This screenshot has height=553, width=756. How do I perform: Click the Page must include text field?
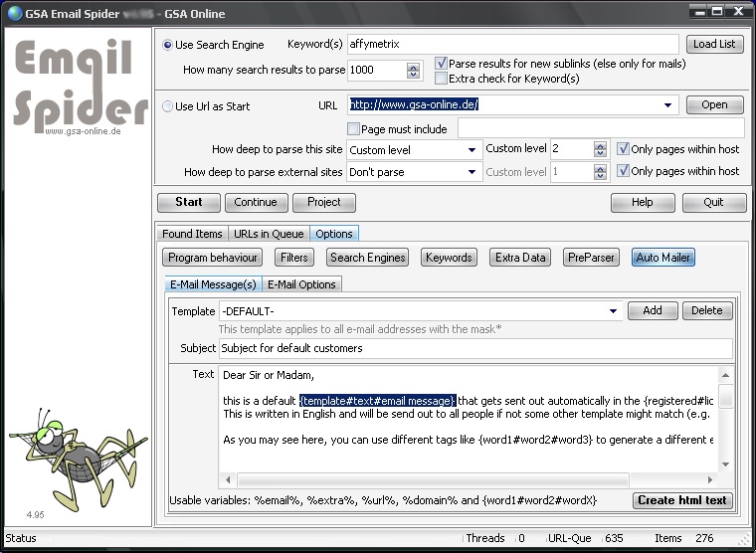[x=601, y=128]
